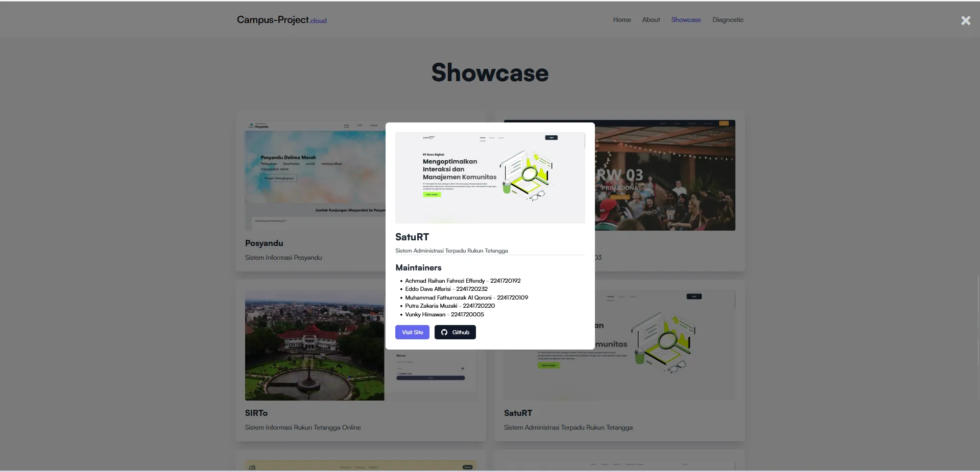980x472 pixels.
Task: Click the SIRTo project title
Action: click(x=256, y=413)
